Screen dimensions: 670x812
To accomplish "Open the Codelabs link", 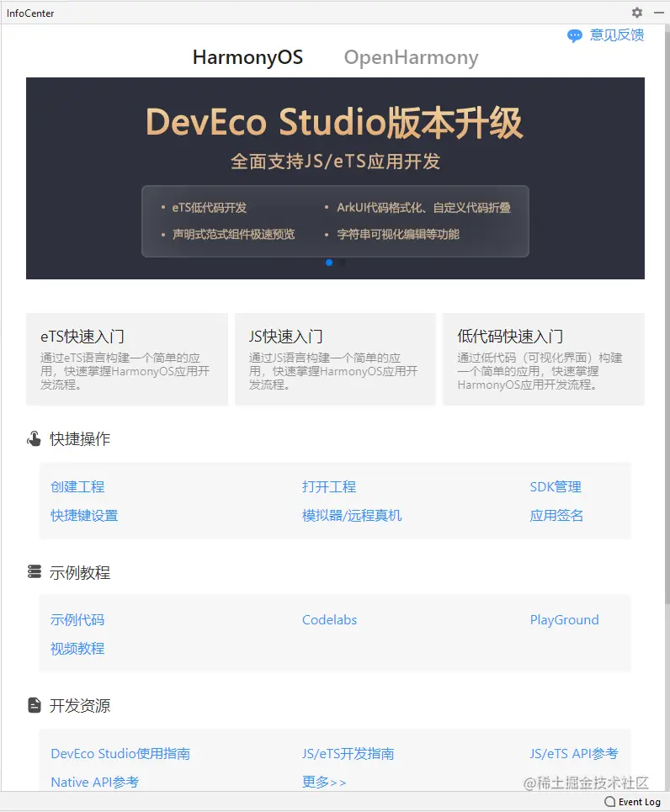I will tap(330, 620).
